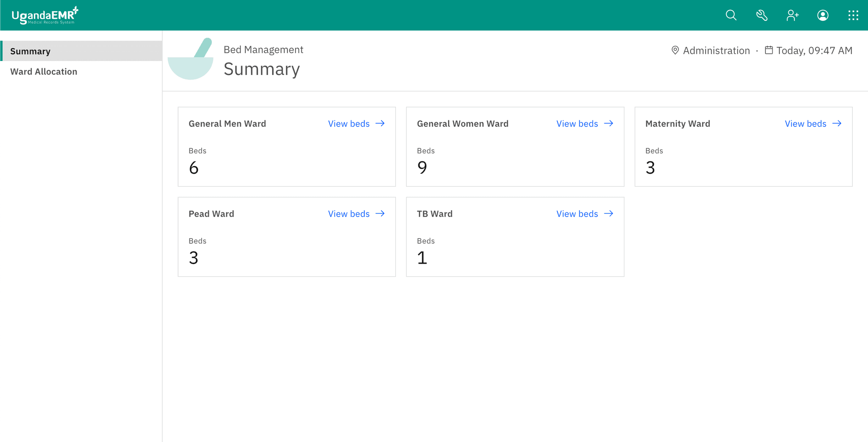Click the Summary page heading

[x=262, y=69]
